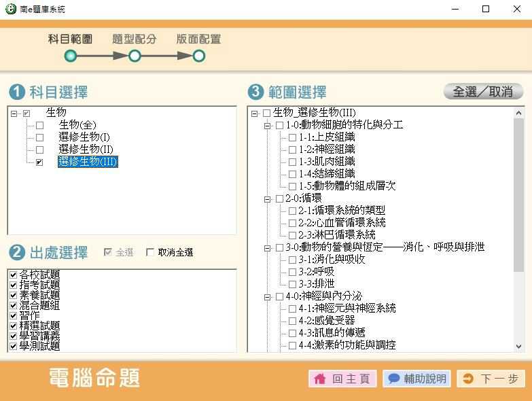
Task: Collapse chapter 2-0:循環
Action: (x=267, y=199)
